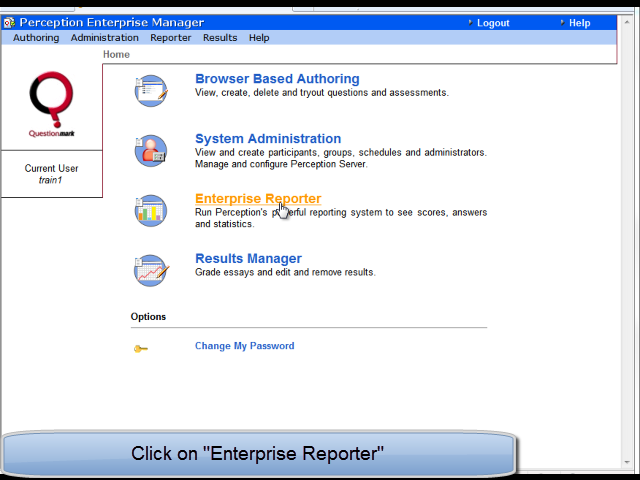Open the Results Manager link

[x=248, y=258]
